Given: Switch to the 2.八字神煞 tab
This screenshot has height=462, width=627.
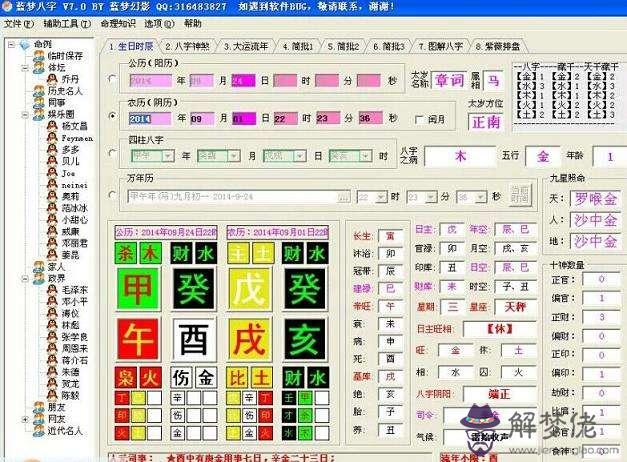Looking at the screenshot, I should coord(187,46).
